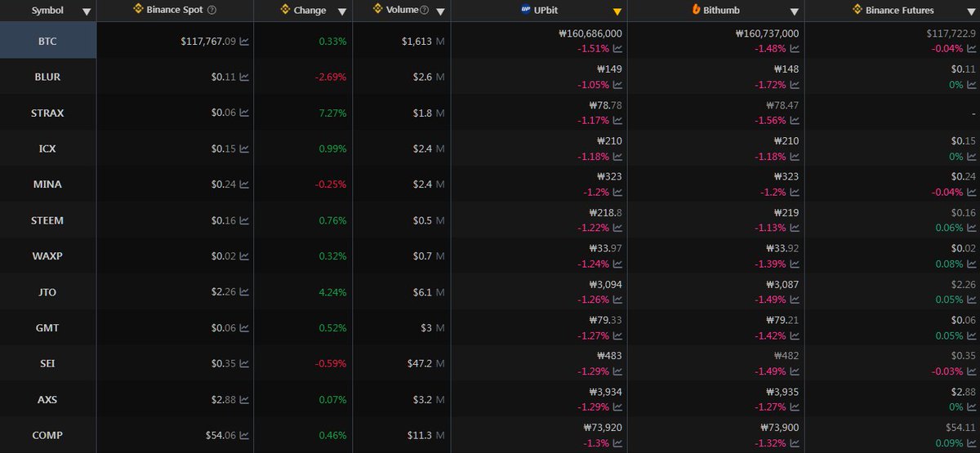Sort the Volume column with arrow

click(441, 11)
